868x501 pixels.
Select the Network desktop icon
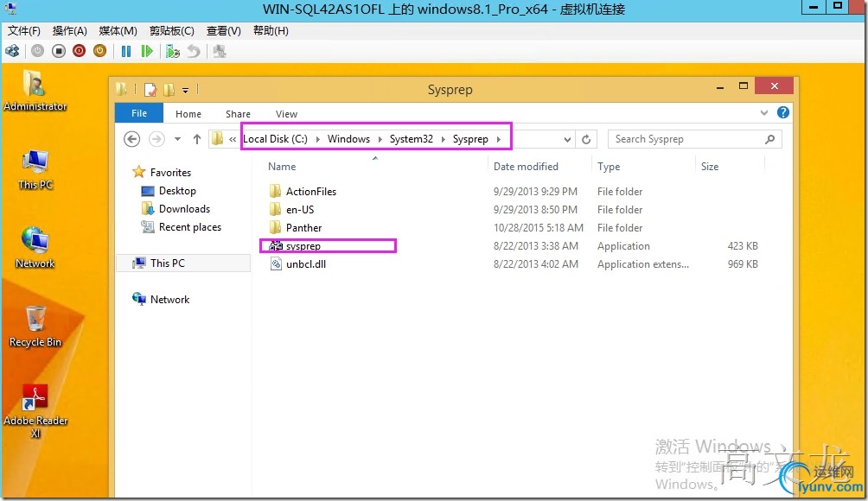coord(35,248)
